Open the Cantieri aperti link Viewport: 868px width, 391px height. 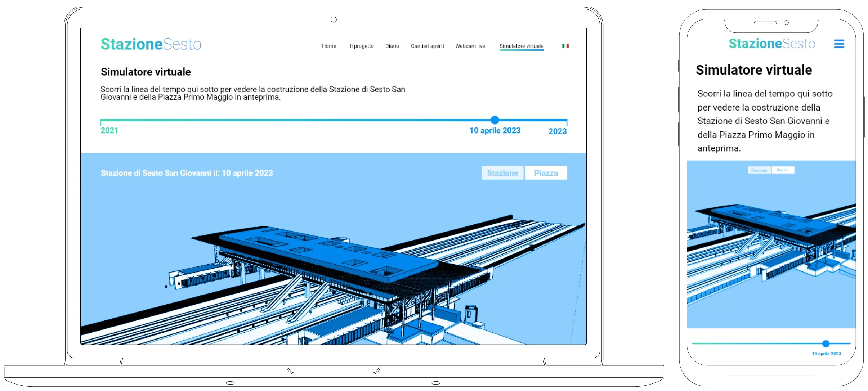tap(427, 46)
